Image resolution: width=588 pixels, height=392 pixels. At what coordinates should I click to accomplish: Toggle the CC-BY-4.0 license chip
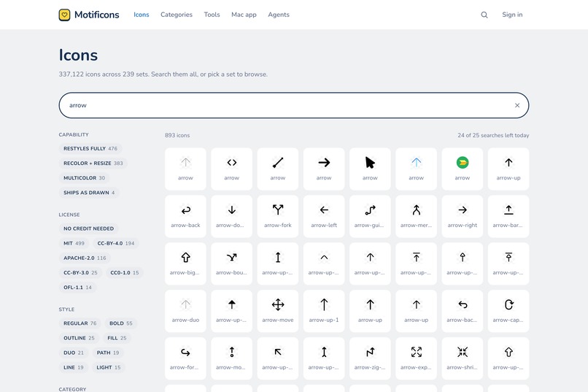click(x=116, y=243)
